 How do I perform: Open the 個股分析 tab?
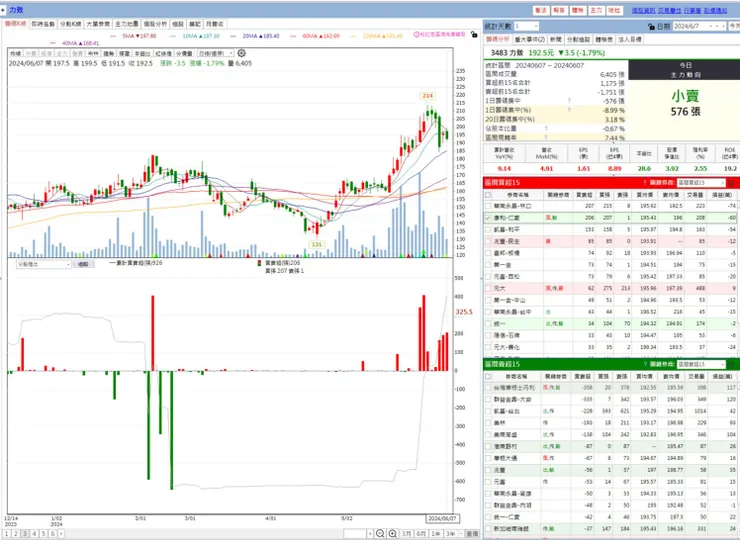coord(155,24)
